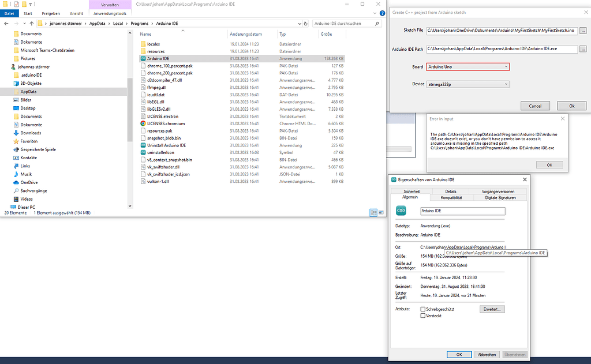The image size is (591, 364).
Task: Click Ok in Create C++ project dialog
Action: (x=572, y=106)
